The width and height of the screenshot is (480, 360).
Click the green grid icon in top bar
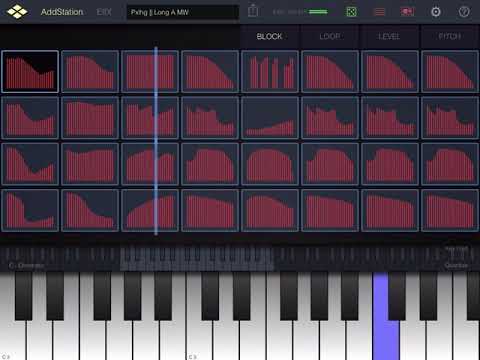pyautogui.click(x=351, y=12)
